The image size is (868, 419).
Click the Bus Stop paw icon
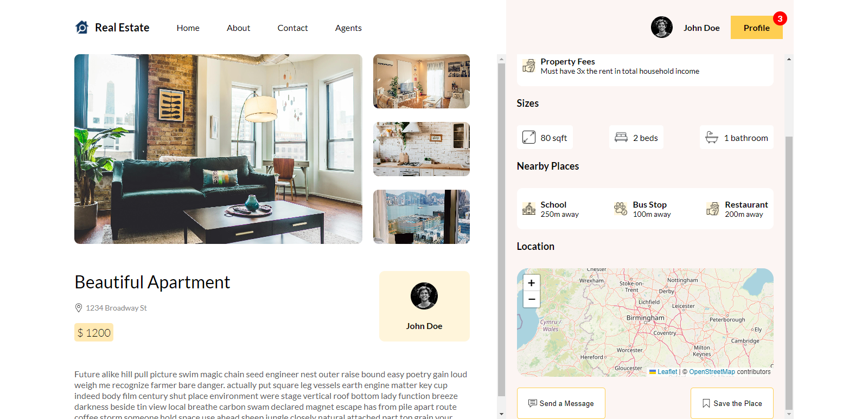point(621,209)
